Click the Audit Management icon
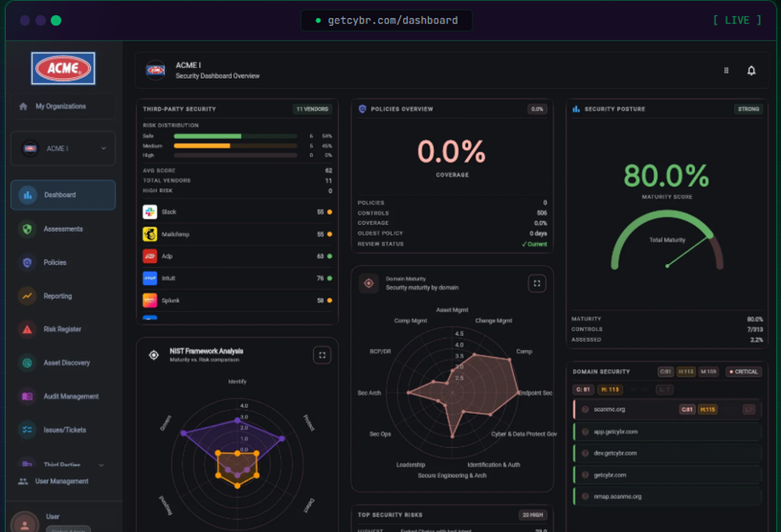 pos(27,397)
